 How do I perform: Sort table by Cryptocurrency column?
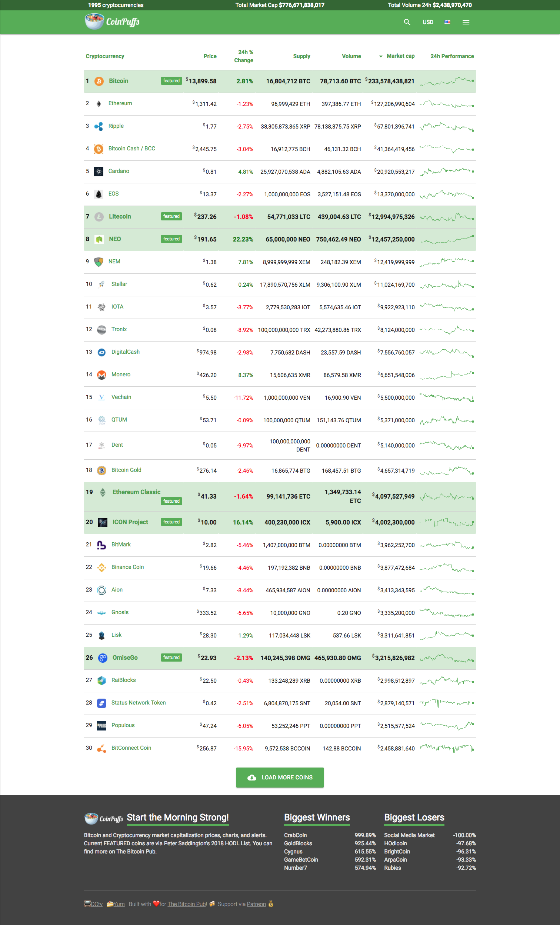pyautogui.click(x=105, y=56)
